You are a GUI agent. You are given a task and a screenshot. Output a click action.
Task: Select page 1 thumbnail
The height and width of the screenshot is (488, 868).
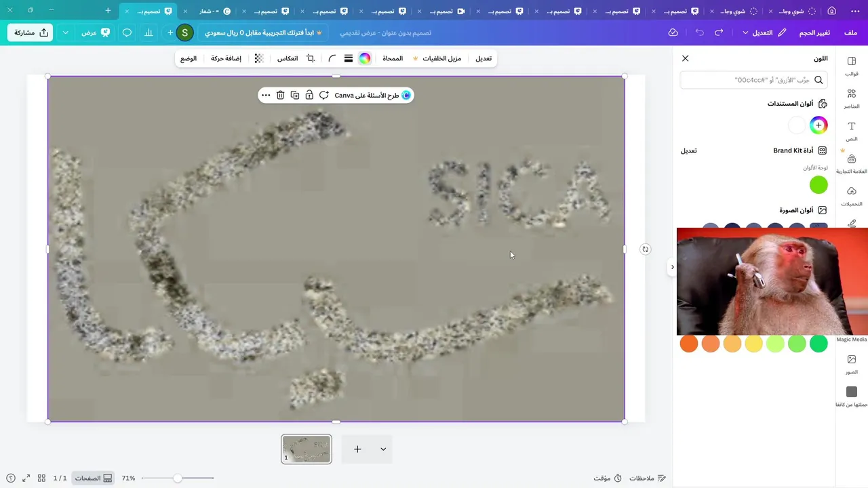(307, 449)
